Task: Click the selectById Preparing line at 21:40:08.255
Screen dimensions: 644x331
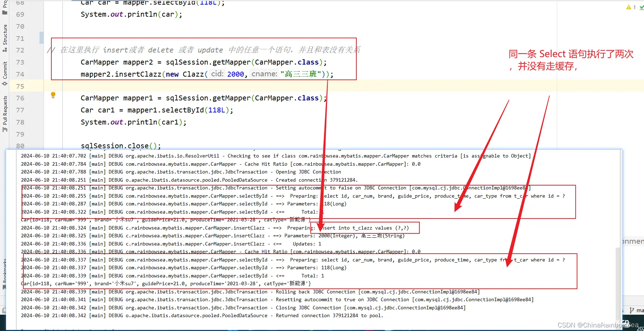Action: (293, 196)
